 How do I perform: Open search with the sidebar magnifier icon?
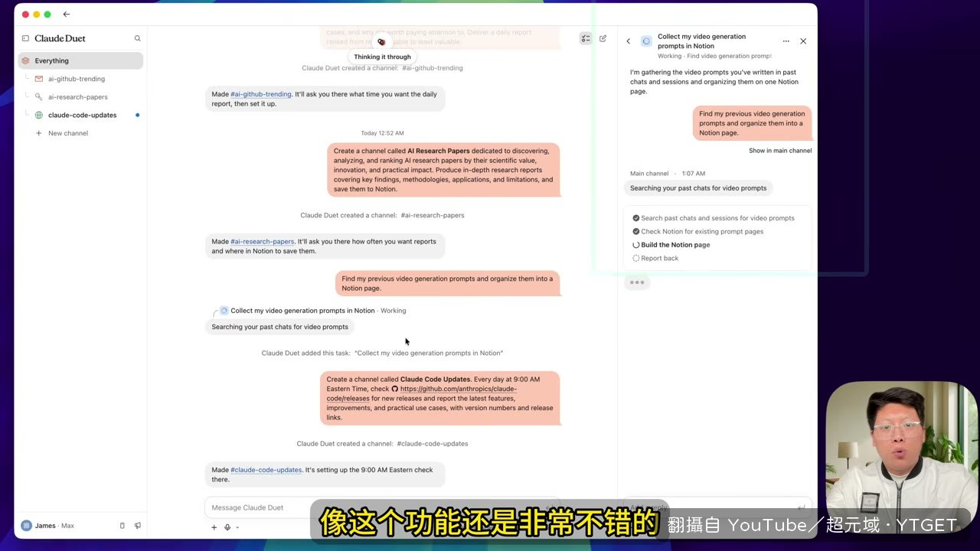pos(138,38)
